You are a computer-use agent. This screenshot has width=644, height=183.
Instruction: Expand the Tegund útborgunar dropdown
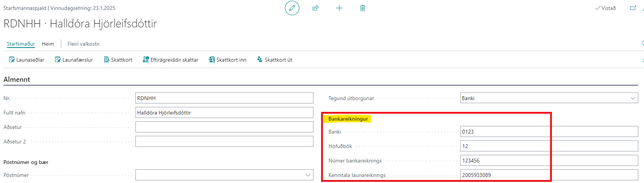(x=633, y=98)
